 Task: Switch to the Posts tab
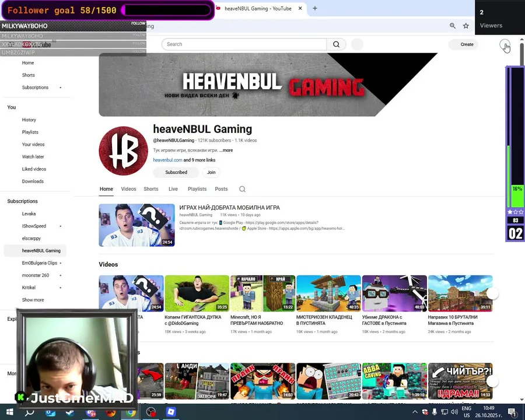221,189
